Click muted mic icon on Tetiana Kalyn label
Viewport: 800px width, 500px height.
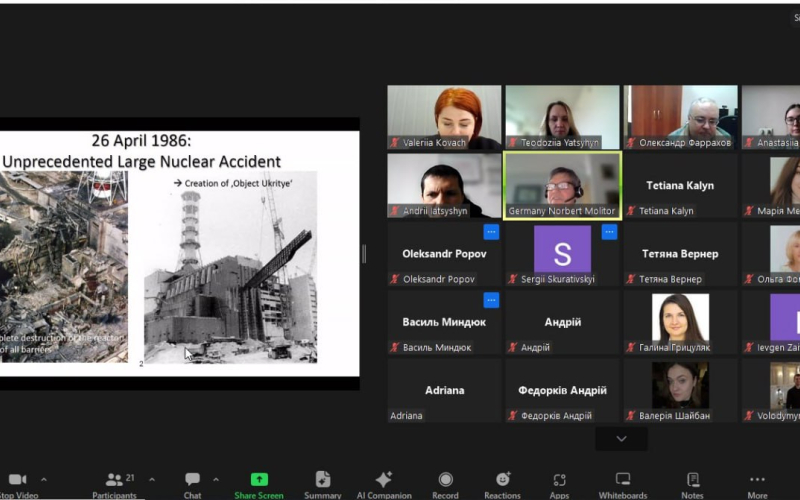point(631,211)
